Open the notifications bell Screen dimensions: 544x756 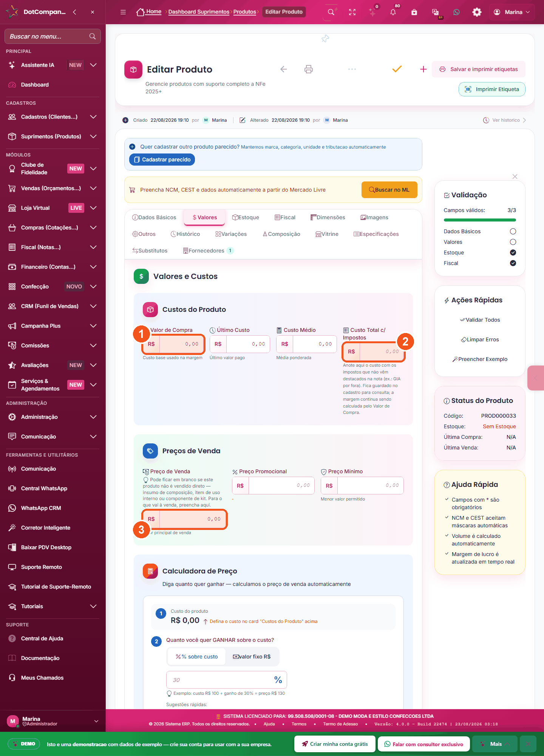(393, 12)
